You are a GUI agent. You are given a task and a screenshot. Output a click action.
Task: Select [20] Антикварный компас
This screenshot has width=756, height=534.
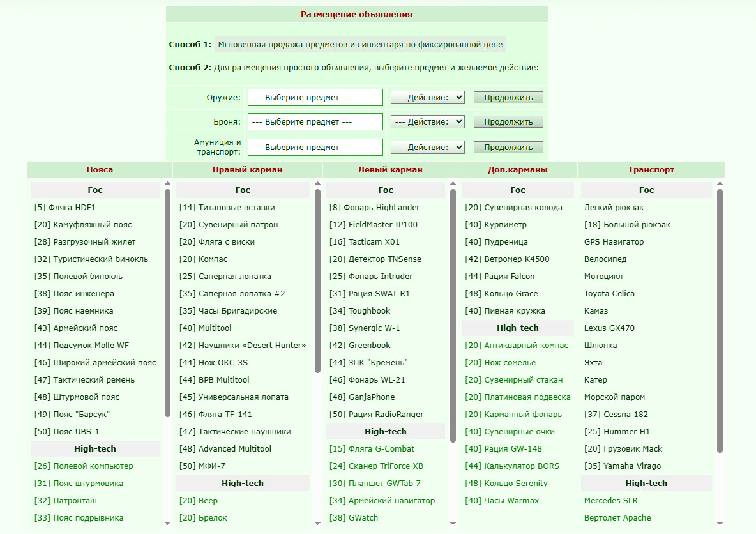517,346
